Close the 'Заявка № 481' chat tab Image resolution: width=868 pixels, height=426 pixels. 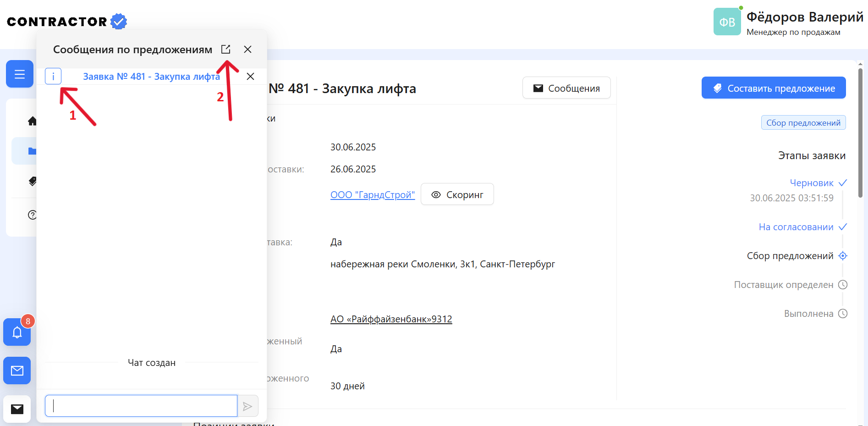[250, 77]
